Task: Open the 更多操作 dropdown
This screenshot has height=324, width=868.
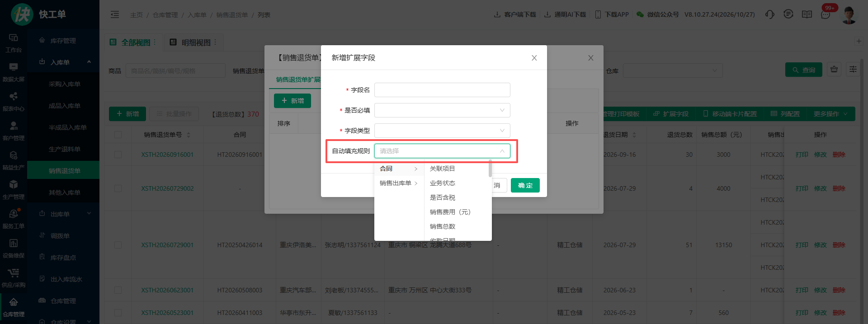Action: 830,114
